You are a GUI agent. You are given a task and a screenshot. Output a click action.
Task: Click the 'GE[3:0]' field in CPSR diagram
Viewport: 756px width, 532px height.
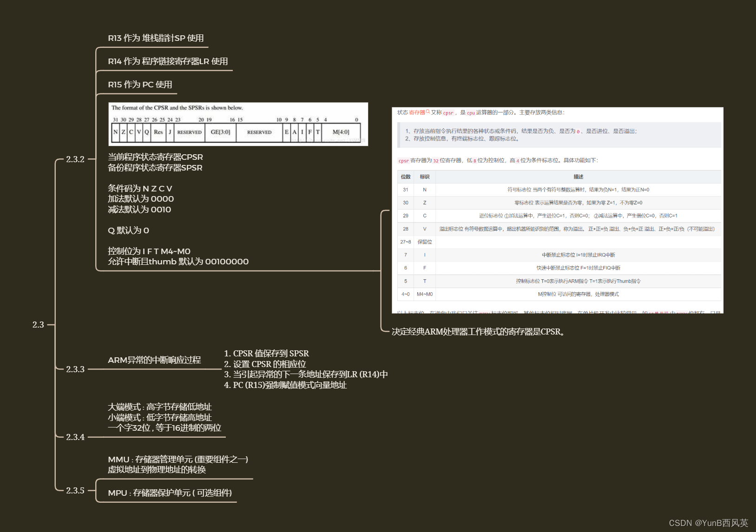[x=220, y=132]
